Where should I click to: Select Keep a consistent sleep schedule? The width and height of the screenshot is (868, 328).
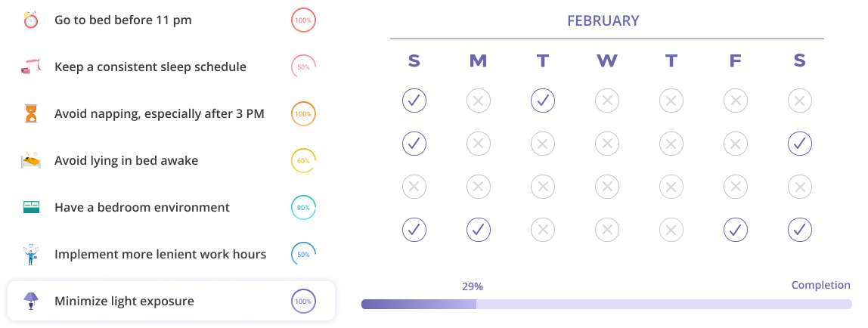[171, 67]
